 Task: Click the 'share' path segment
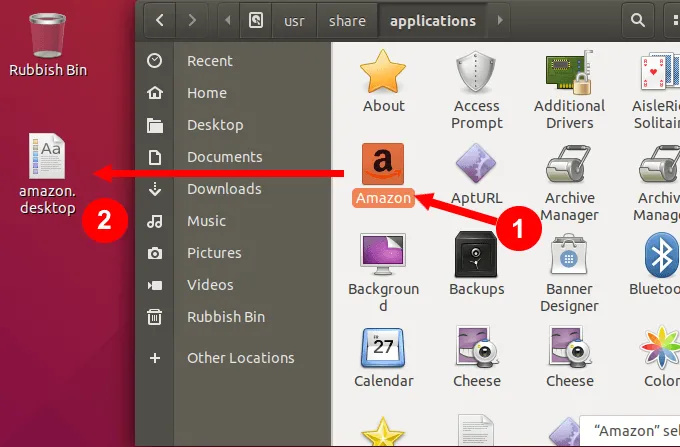(349, 19)
